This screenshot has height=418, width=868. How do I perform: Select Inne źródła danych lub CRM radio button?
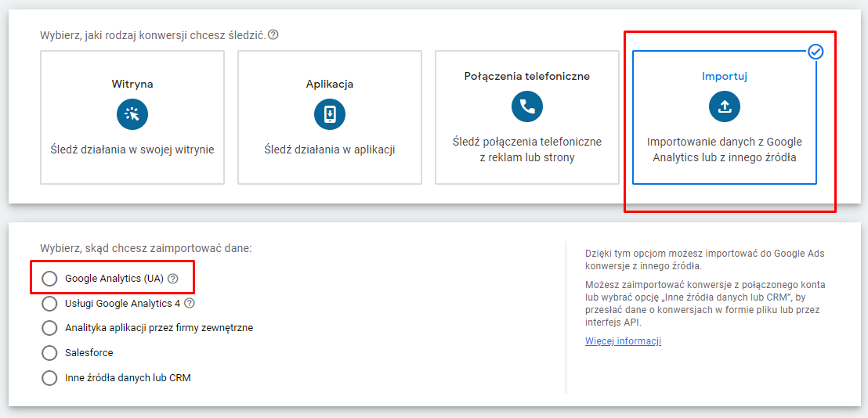point(50,378)
